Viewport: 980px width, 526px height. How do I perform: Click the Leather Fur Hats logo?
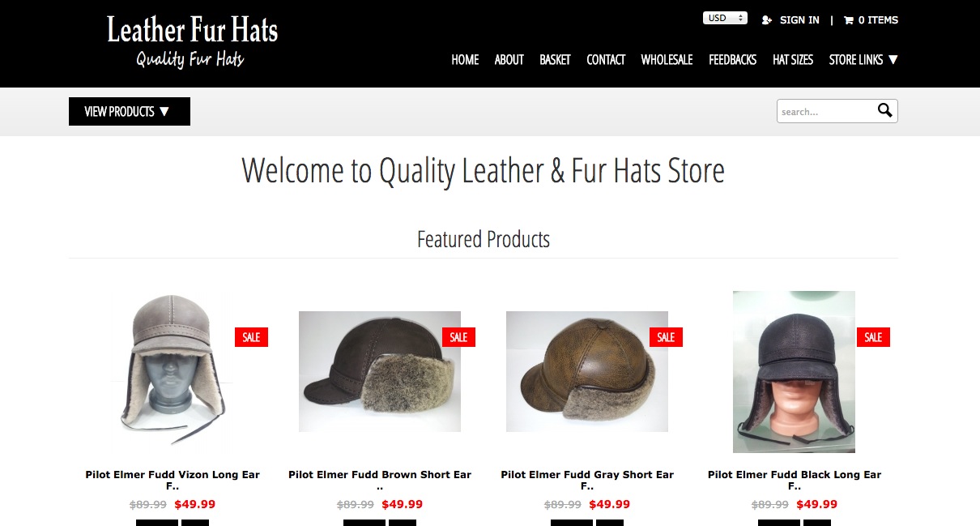pos(192,41)
